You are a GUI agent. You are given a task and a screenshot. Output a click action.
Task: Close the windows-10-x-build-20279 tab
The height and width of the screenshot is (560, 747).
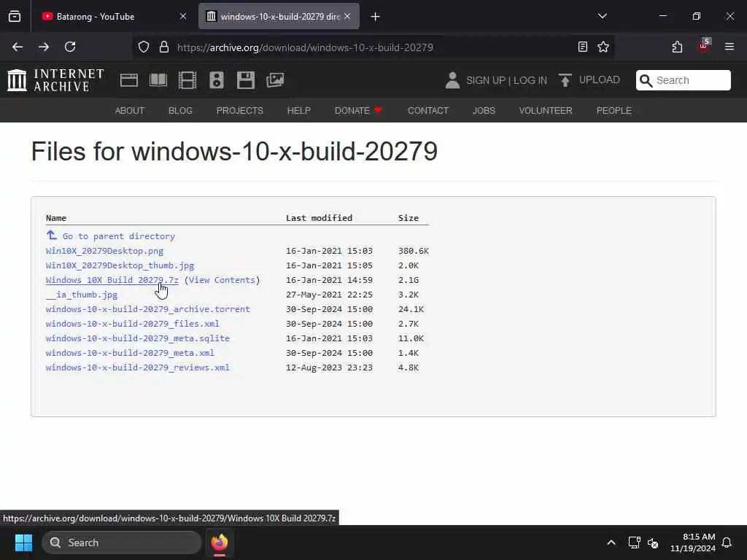347,16
